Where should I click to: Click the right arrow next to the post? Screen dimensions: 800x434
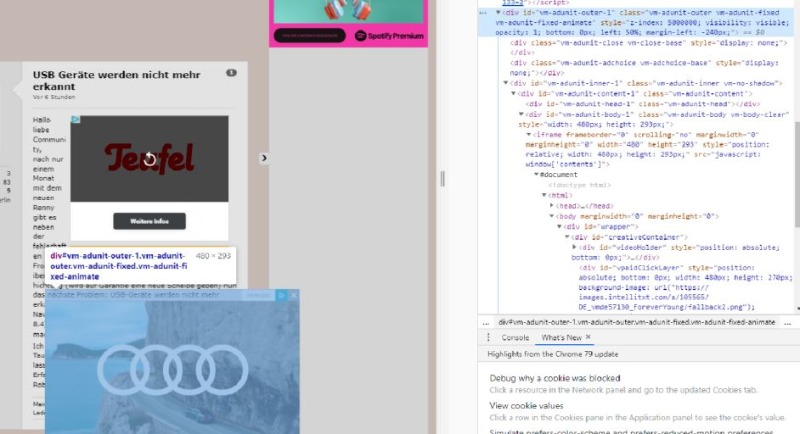coord(264,157)
